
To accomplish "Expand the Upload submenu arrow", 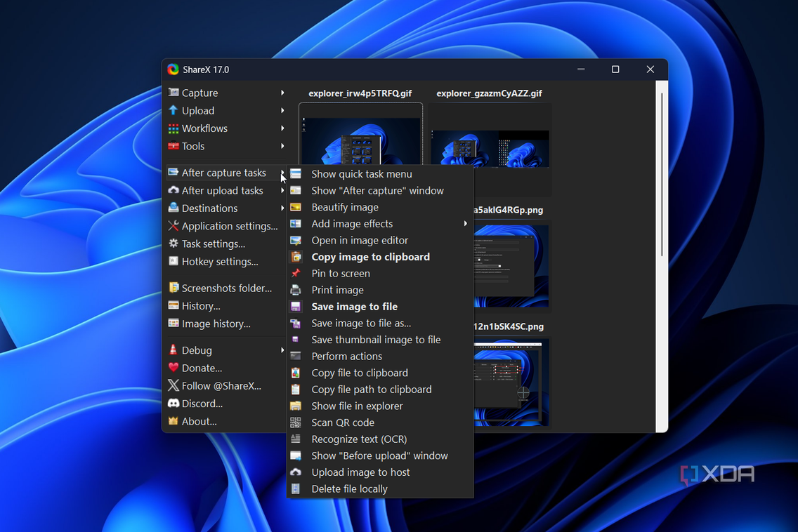I will tap(282, 110).
